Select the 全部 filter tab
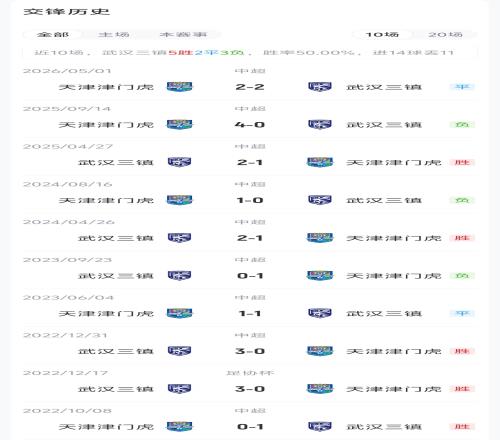500x440 pixels. 53,34
